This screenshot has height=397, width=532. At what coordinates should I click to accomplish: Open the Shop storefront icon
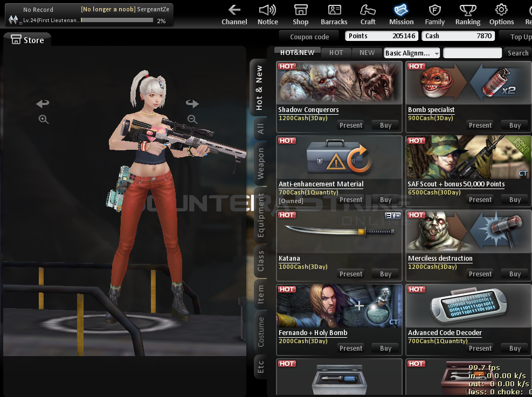tap(301, 10)
